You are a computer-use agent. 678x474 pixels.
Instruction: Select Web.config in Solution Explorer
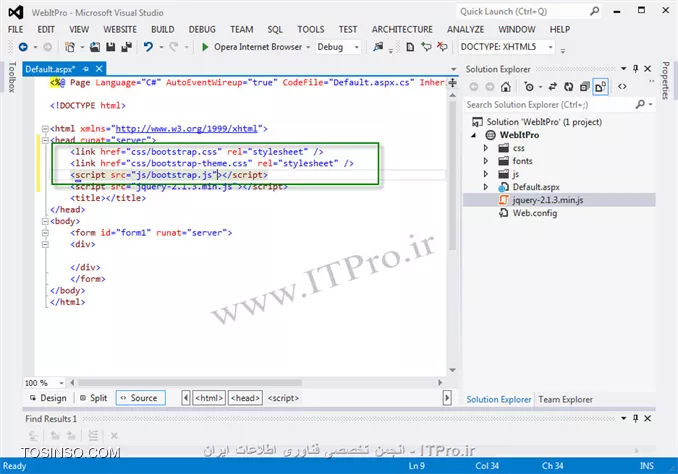click(534, 213)
